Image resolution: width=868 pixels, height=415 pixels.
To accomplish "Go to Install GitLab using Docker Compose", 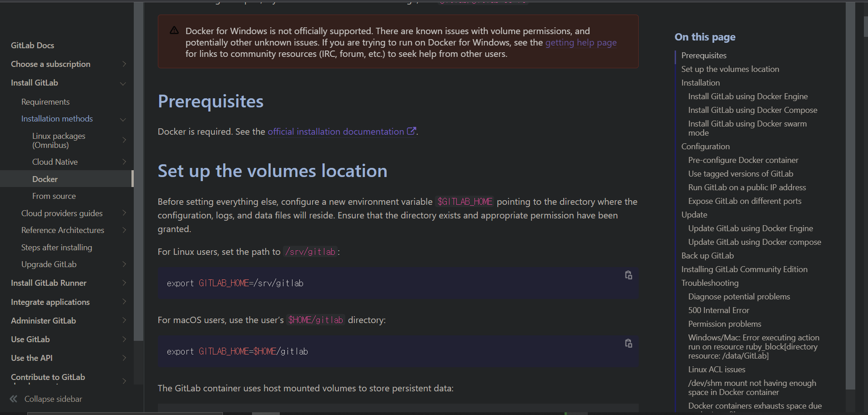I will point(752,110).
